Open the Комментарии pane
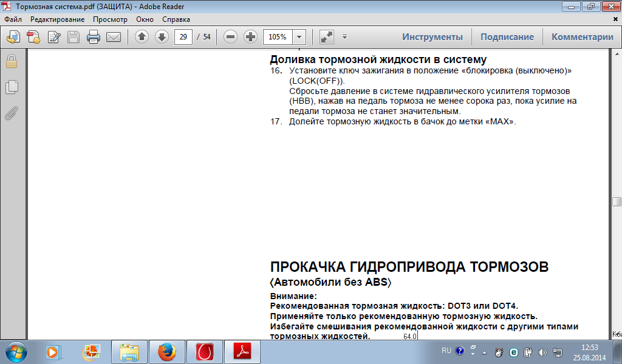The width and height of the screenshot is (622, 364). pos(582,37)
